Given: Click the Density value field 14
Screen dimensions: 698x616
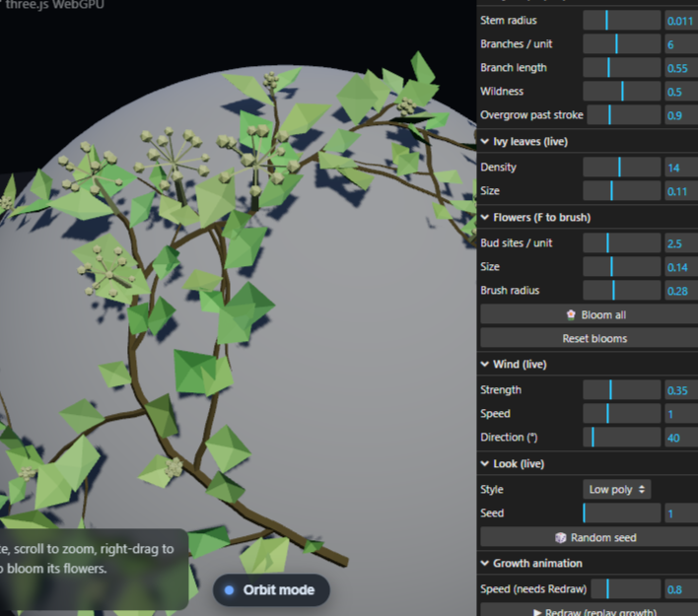Looking at the screenshot, I should pos(681,168).
